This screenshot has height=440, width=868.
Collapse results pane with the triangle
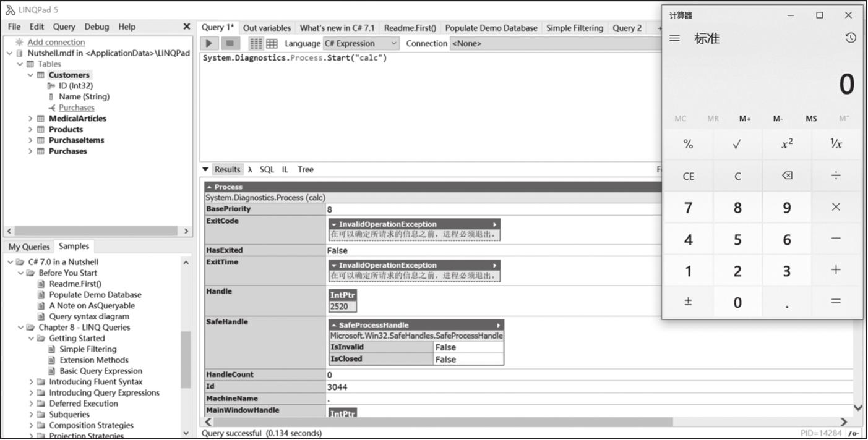click(x=205, y=169)
